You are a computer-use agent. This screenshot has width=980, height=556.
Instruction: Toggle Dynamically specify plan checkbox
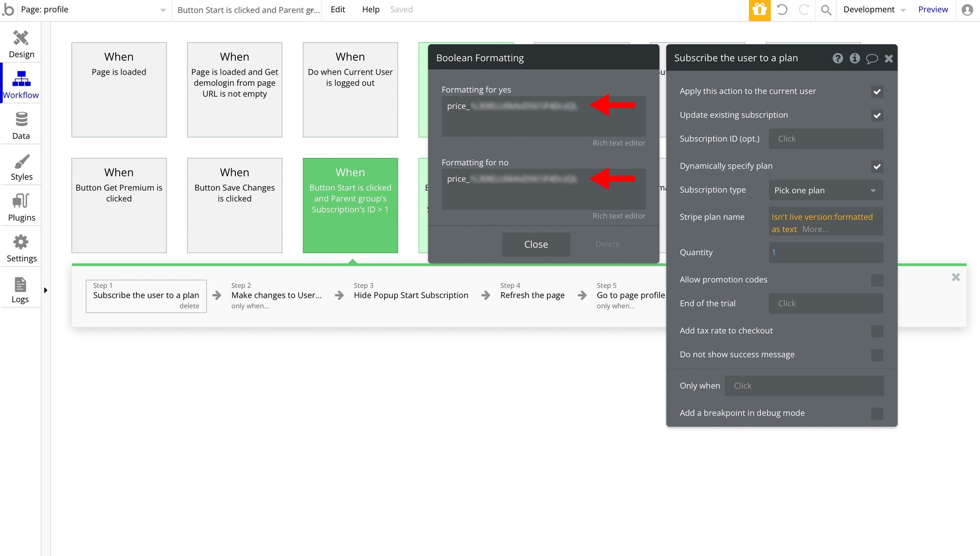click(877, 167)
